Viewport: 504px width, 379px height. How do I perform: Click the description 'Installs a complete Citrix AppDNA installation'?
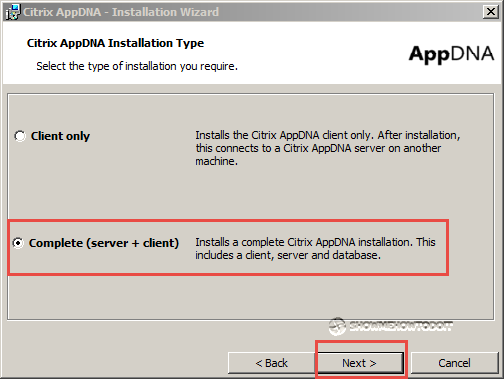coord(315,248)
